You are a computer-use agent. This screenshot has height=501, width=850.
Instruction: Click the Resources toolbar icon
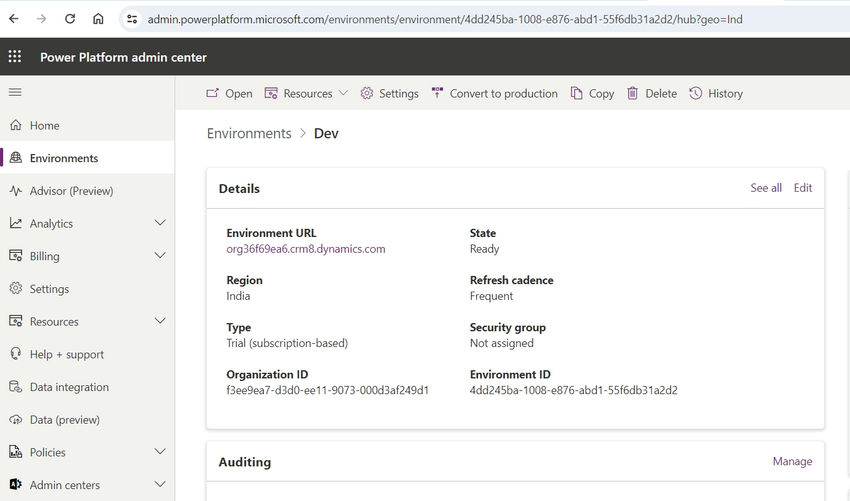click(x=271, y=93)
